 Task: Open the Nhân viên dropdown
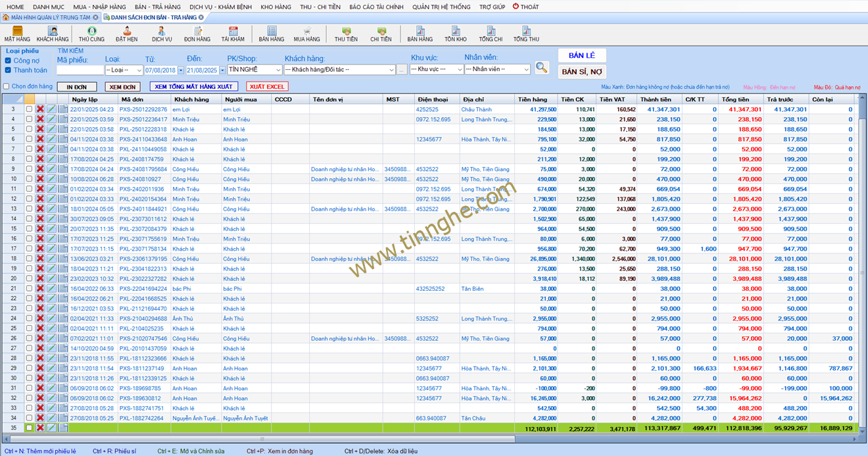[497, 69]
